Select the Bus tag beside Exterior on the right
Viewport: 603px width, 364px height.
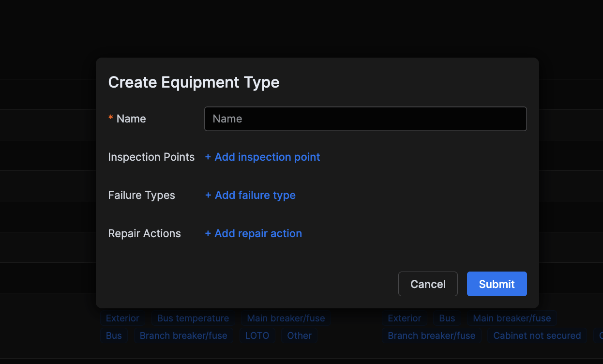[x=447, y=318]
